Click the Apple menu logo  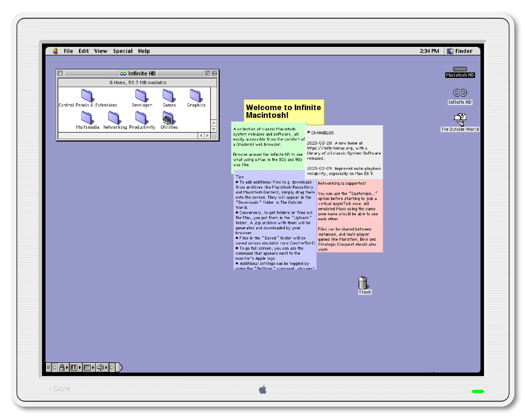[55, 51]
